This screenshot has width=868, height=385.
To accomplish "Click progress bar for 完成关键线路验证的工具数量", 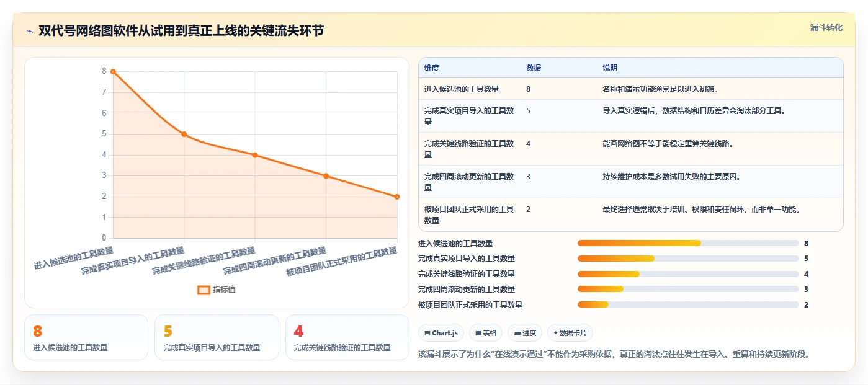I will tap(688, 274).
